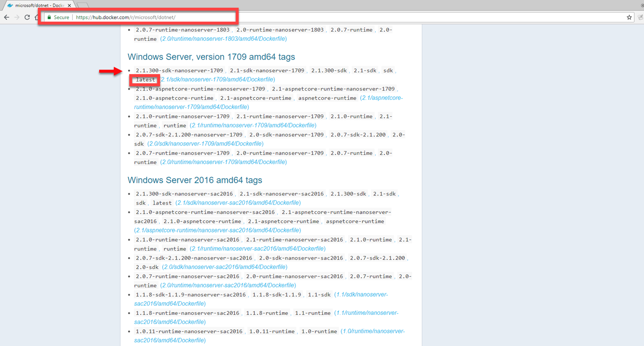Open the 2.0/runtime/nanoserver-1803/amd64/Dockerfile link
The image size is (644, 346).
[224, 39]
